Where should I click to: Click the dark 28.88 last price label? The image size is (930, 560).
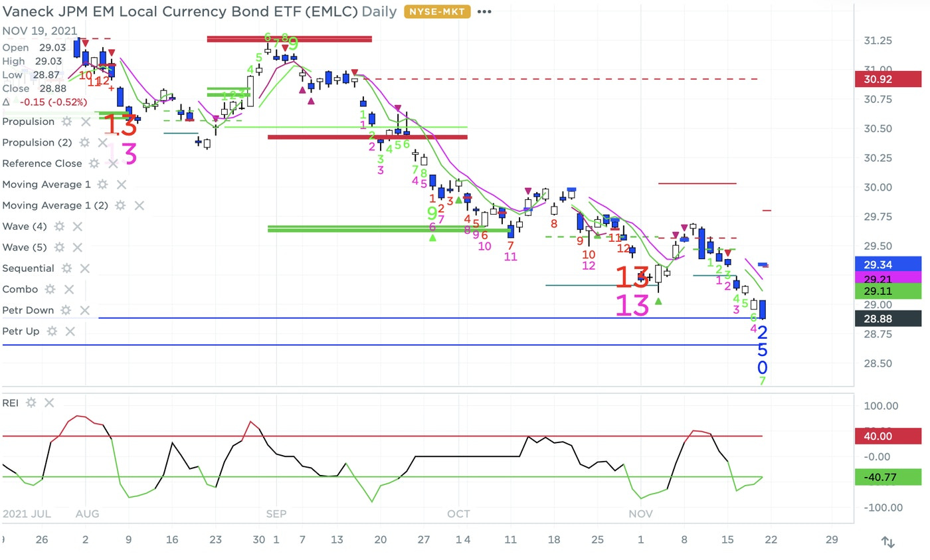[889, 319]
